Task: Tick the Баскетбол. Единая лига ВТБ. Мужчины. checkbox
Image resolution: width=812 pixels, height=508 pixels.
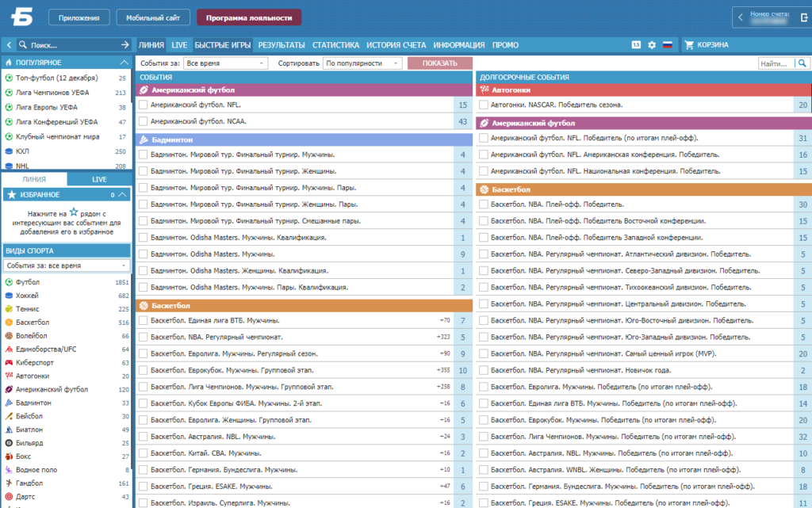Action: click(x=144, y=320)
